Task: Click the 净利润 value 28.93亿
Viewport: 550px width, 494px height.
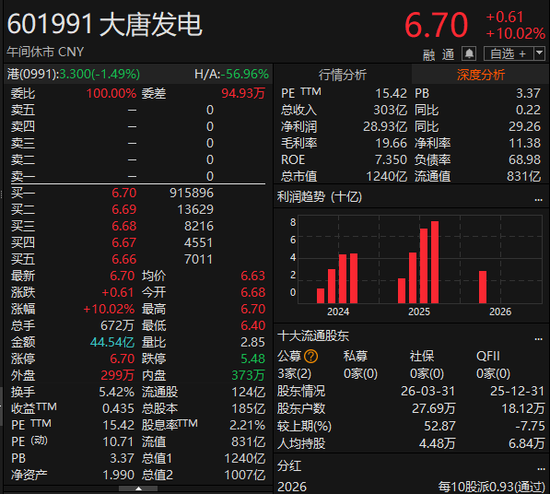Action: 385,127
